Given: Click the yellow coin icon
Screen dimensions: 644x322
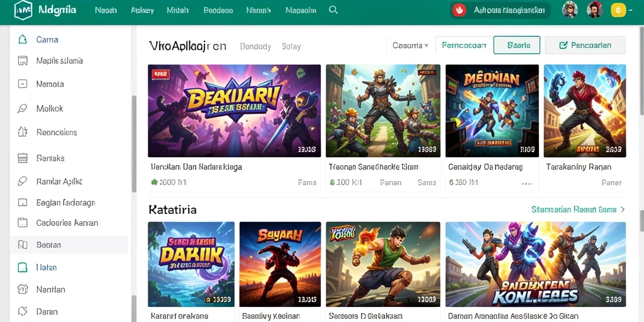Looking at the screenshot, I should tap(618, 10).
